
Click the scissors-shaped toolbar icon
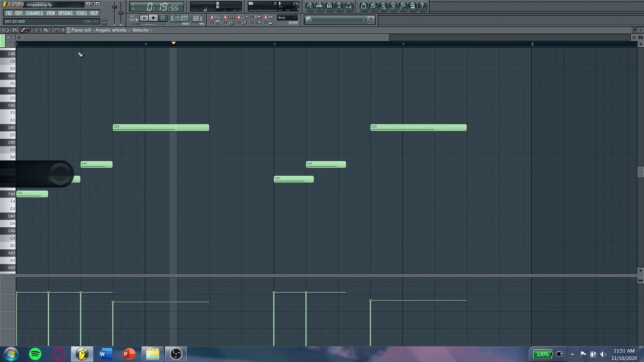(393, 6)
